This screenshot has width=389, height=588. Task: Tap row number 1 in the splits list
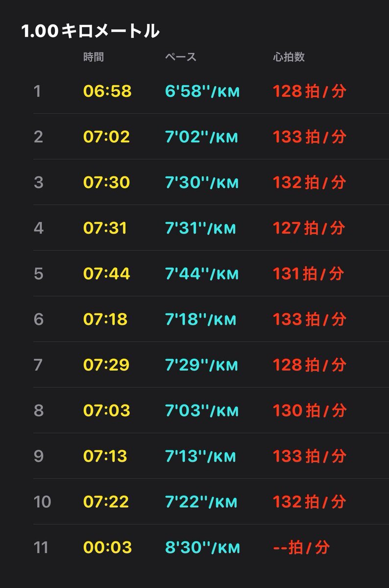pos(37,91)
